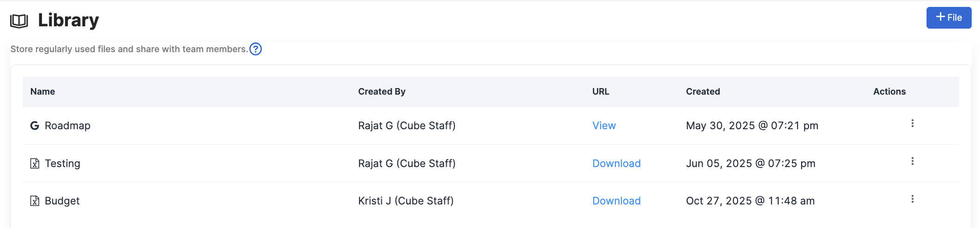The width and height of the screenshot is (980, 228).
Task: Open actions menu for Testing row
Action: pyautogui.click(x=912, y=161)
